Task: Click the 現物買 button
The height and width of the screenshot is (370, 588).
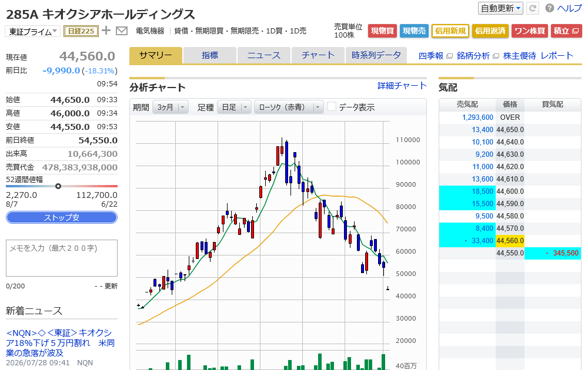Action: (x=383, y=31)
